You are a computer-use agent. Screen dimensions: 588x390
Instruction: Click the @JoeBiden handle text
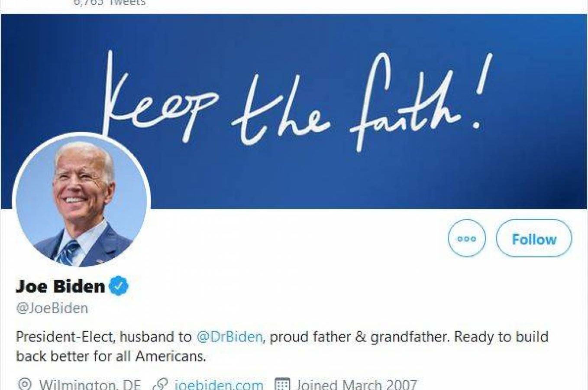[x=52, y=308]
